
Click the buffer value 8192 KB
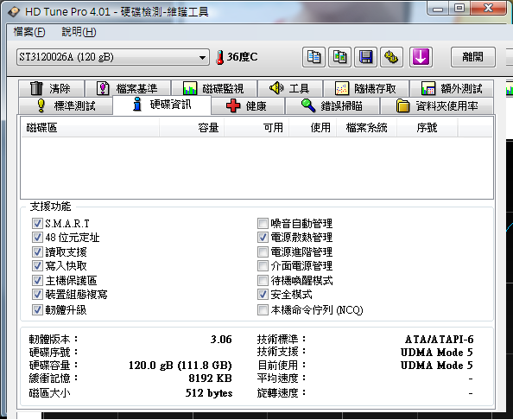coord(210,379)
